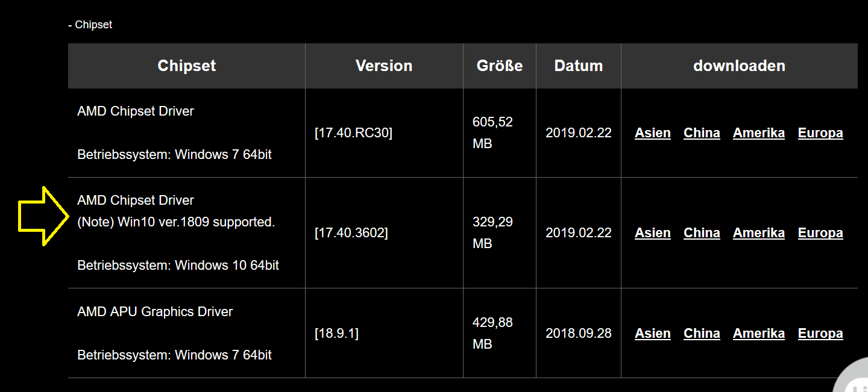Click the Größe column header
Image resolution: width=868 pixels, height=392 pixels.
(x=500, y=66)
